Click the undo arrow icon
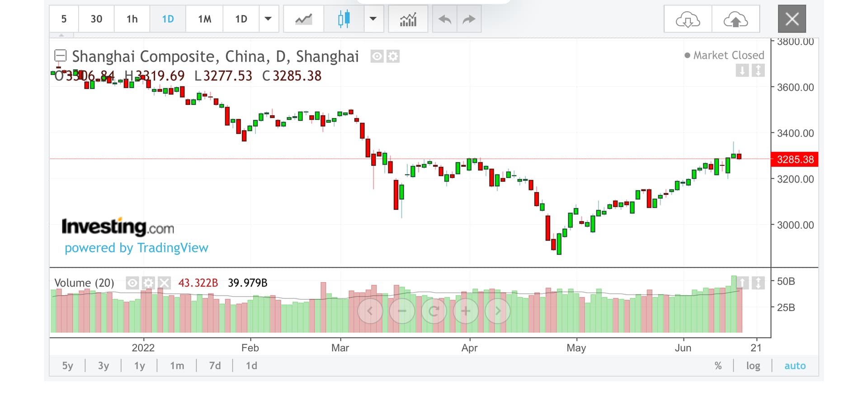Screen dimensions: 868x401 point(445,19)
